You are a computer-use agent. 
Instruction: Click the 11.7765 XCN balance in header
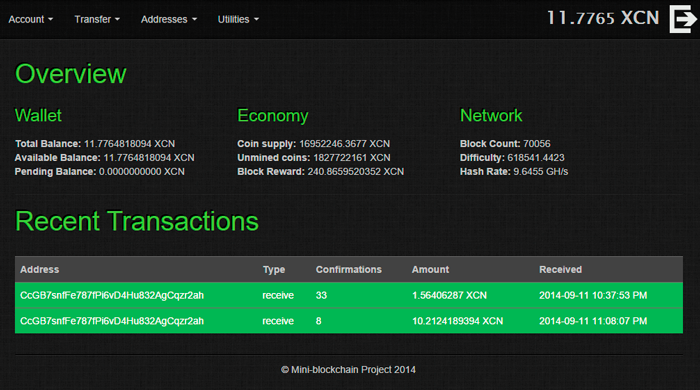[x=603, y=18]
